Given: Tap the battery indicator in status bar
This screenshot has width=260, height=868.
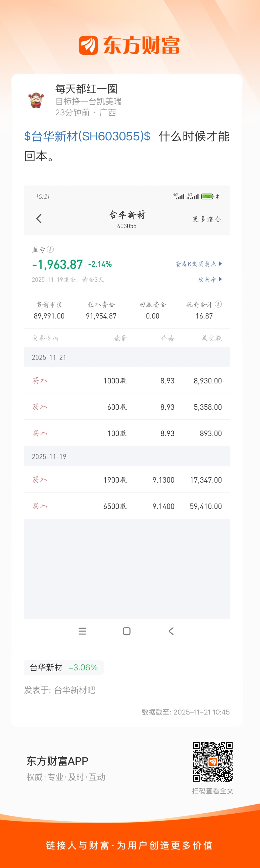Looking at the screenshot, I should 207,197.
